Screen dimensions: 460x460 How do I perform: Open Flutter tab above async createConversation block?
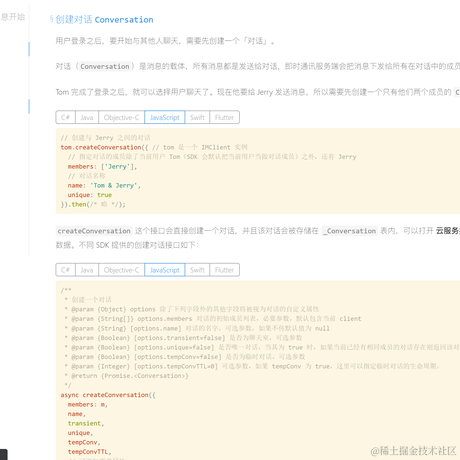(x=224, y=270)
